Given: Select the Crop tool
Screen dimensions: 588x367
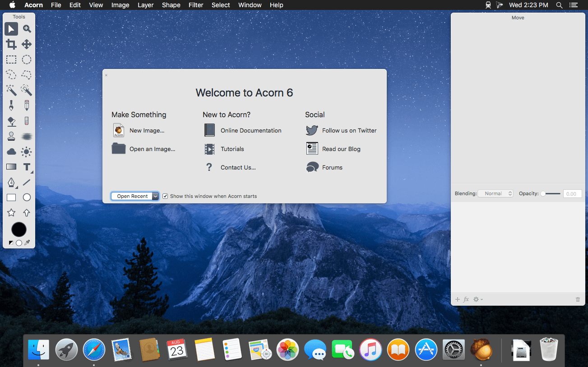Looking at the screenshot, I should point(11,44).
